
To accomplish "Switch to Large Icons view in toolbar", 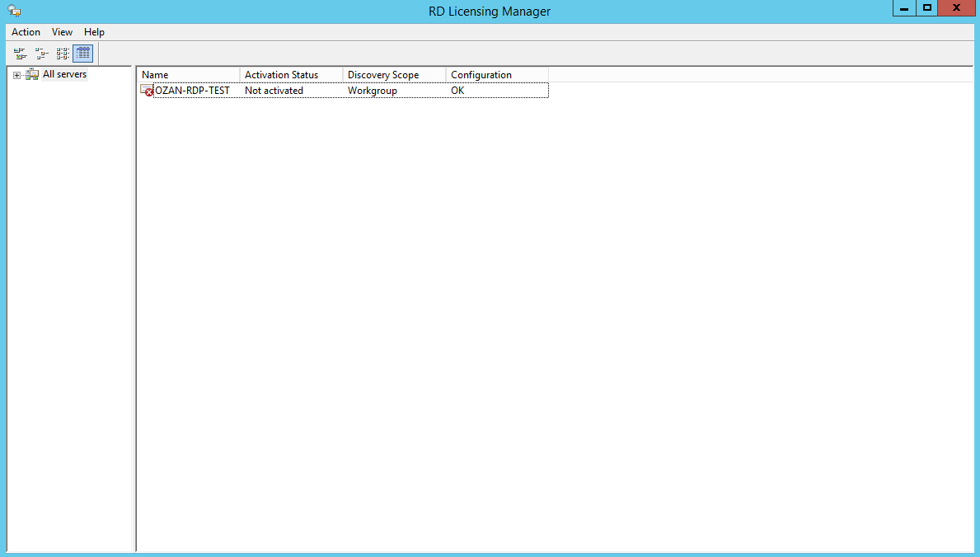I will [20, 54].
